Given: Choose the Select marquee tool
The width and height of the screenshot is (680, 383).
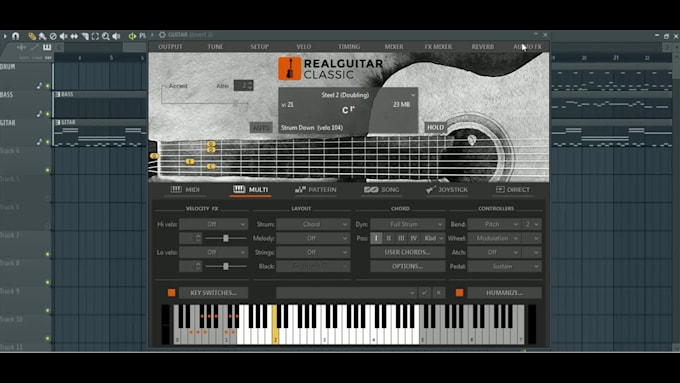Looking at the screenshot, I should [x=95, y=36].
